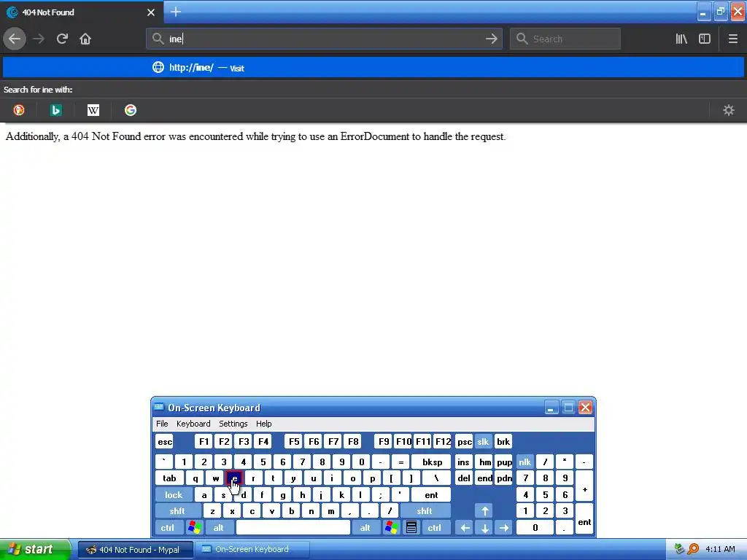Toggle the caps lock key

tap(174, 495)
